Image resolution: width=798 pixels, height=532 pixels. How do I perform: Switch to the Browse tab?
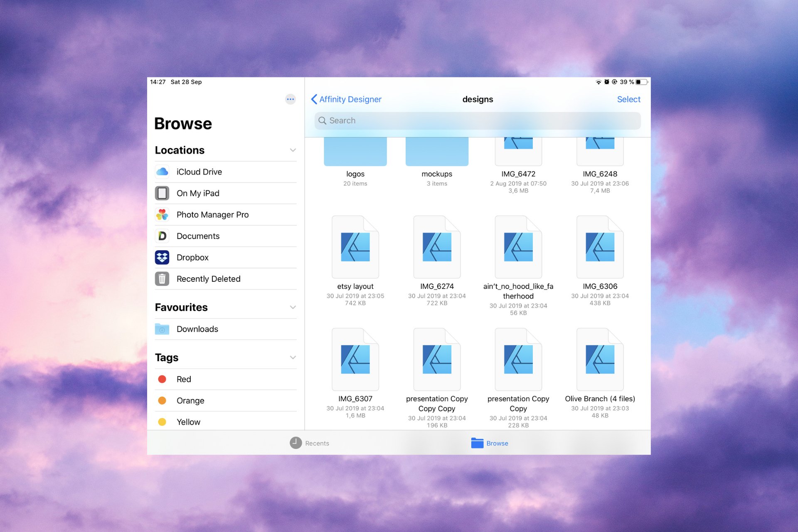click(x=490, y=443)
